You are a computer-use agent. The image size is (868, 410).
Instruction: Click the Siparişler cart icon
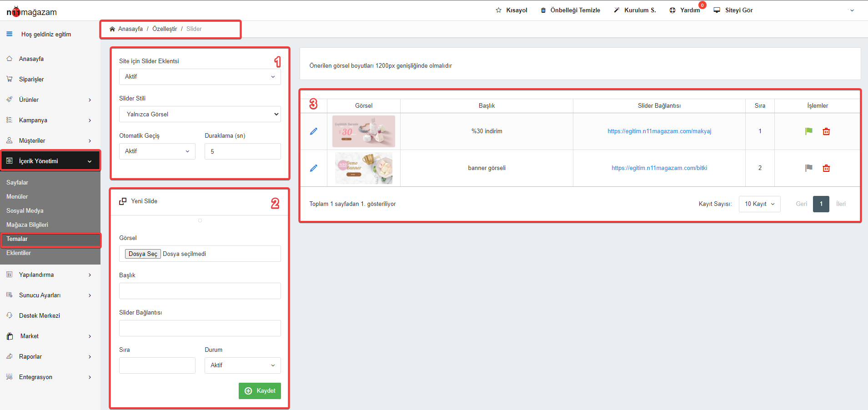(x=10, y=79)
